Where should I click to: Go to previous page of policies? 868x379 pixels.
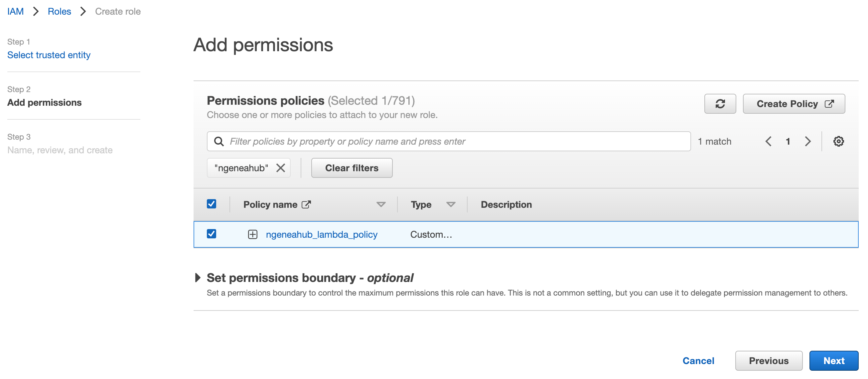coord(769,141)
